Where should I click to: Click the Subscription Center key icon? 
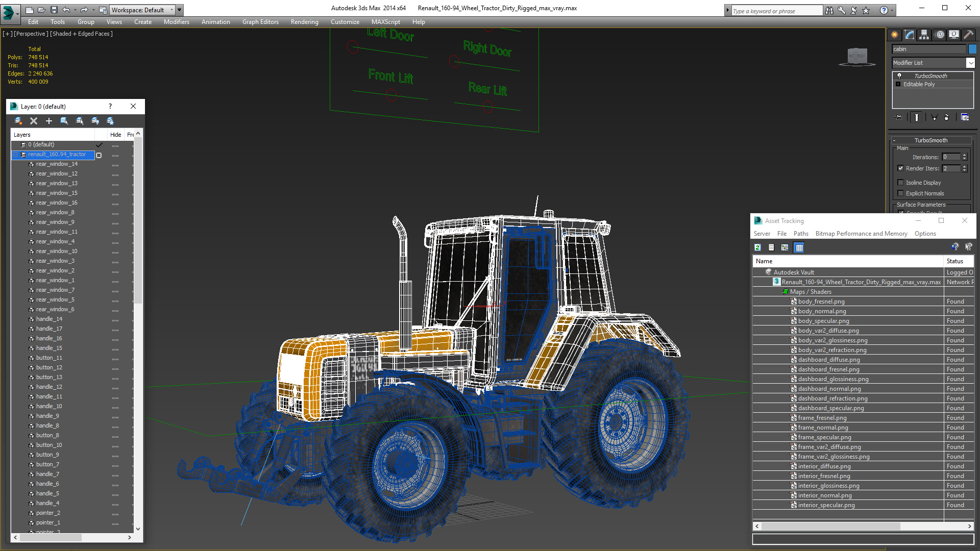point(841,10)
